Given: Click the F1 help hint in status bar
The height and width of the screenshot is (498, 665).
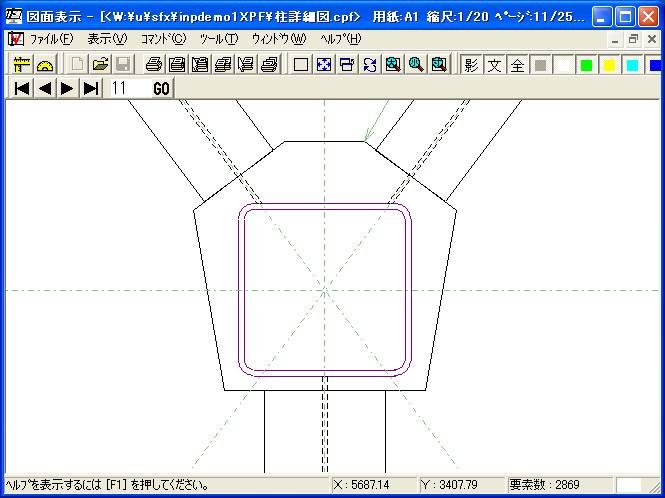Looking at the screenshot, I should tap(107, 484).
